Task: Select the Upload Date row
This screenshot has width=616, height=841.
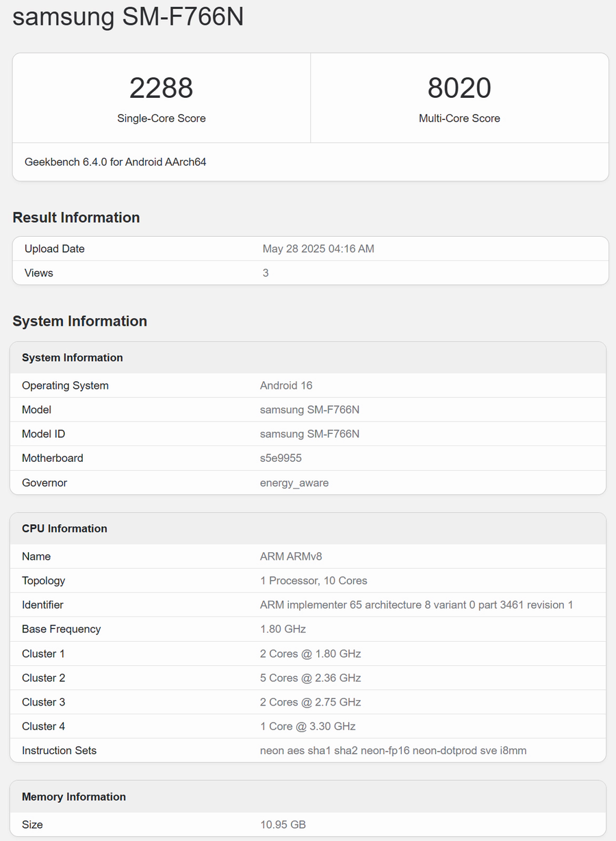Action: 310,249
